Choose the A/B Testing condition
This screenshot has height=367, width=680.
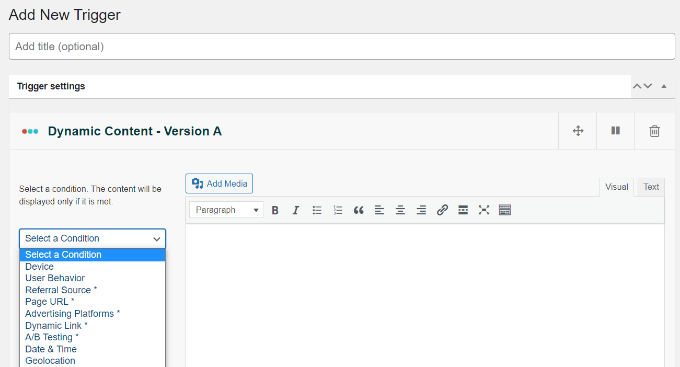click(92, 337)
